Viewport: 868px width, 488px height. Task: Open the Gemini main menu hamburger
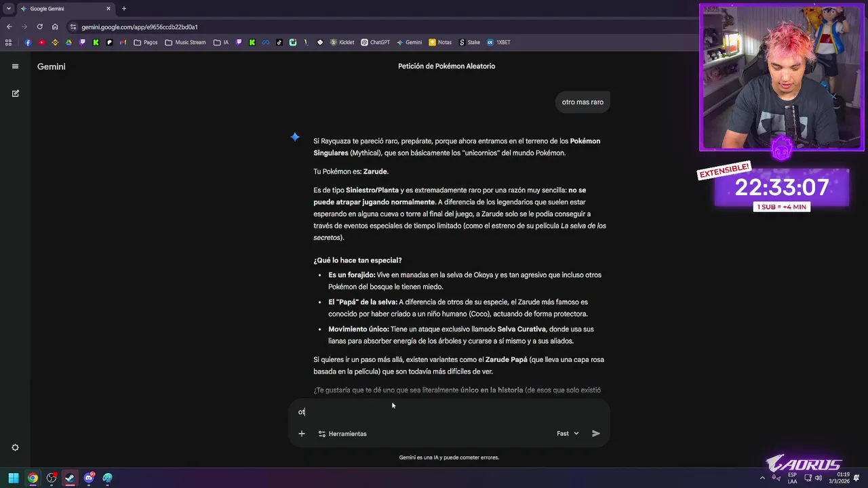(15, 66)
